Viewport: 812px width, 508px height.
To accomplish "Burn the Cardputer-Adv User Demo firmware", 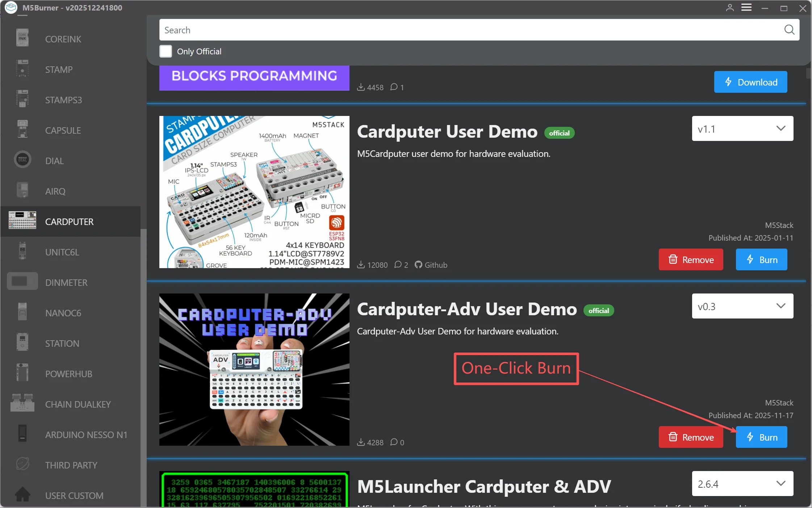I will (761, 437).
